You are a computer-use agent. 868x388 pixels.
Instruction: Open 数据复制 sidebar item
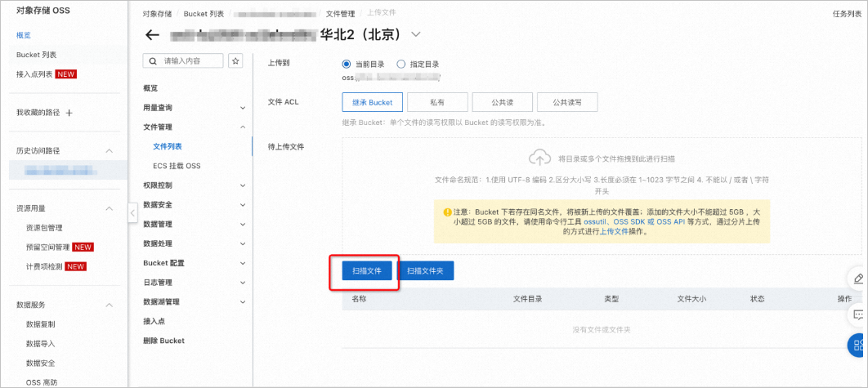click(40, 324)
